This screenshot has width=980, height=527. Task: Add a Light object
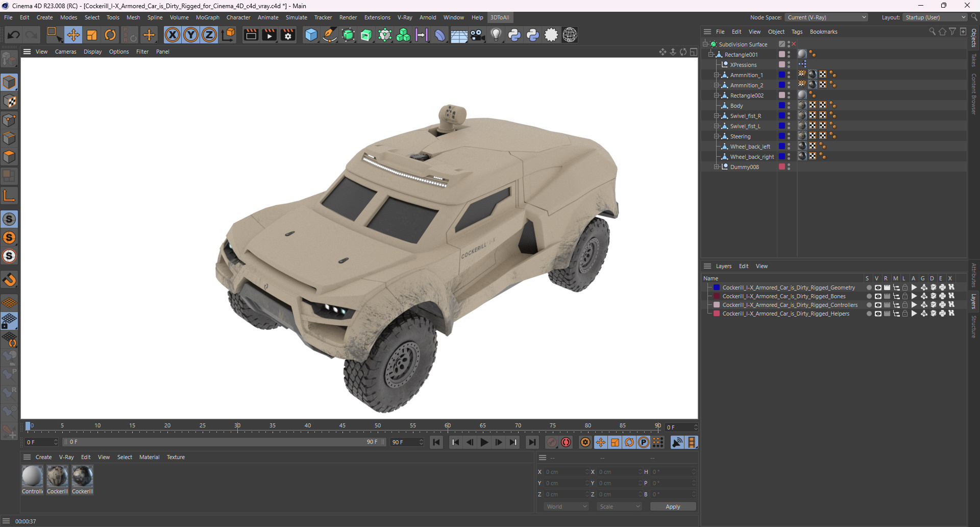tap(496, 35)
